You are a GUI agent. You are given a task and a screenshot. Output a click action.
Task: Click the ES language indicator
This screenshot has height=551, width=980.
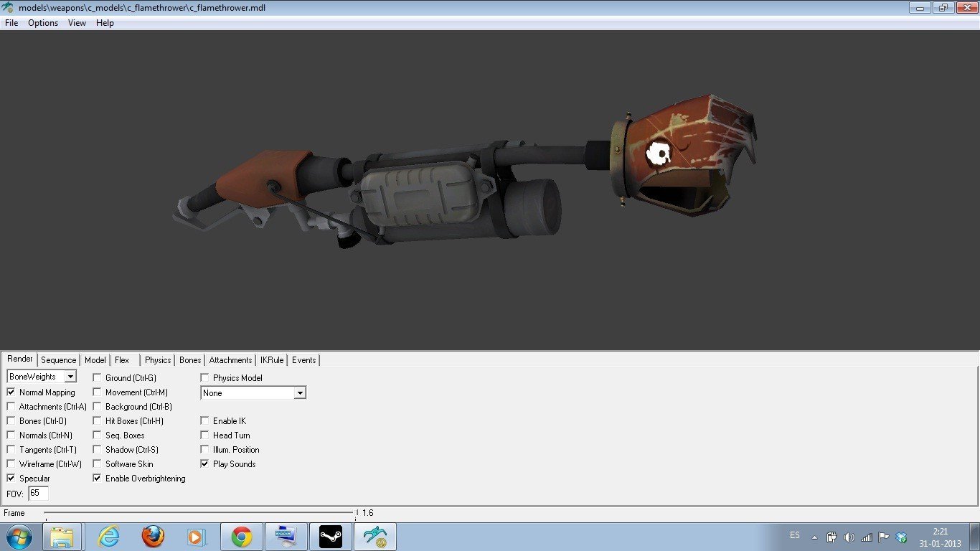click(794, 535)
